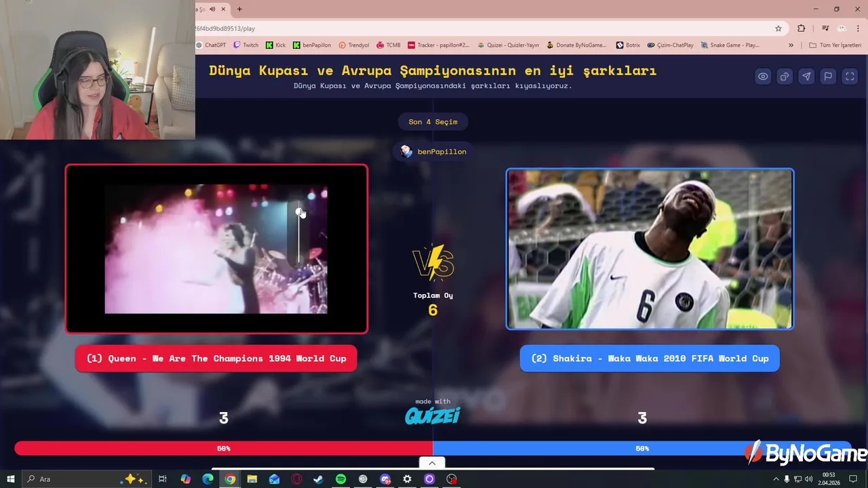The height and width of the screenshot is (488, 868).
Task: Open Chrome three-dot menu
Action: click(858, 28)
